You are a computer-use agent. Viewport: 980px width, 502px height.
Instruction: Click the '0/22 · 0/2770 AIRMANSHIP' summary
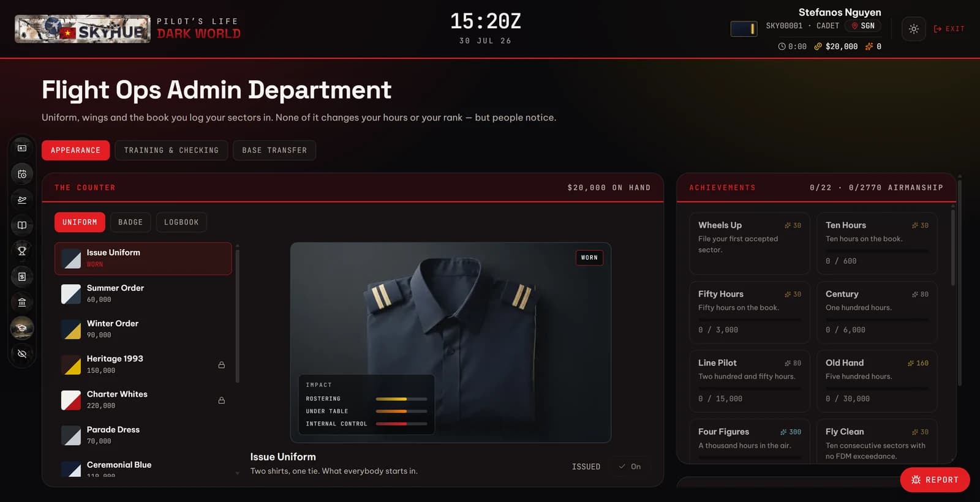click(x=876, y=188)
